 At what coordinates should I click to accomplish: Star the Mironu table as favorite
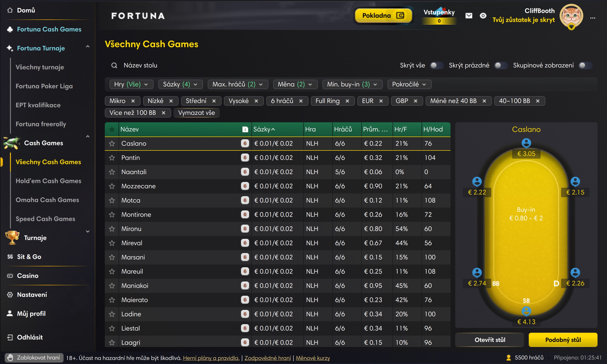[112, 229]
